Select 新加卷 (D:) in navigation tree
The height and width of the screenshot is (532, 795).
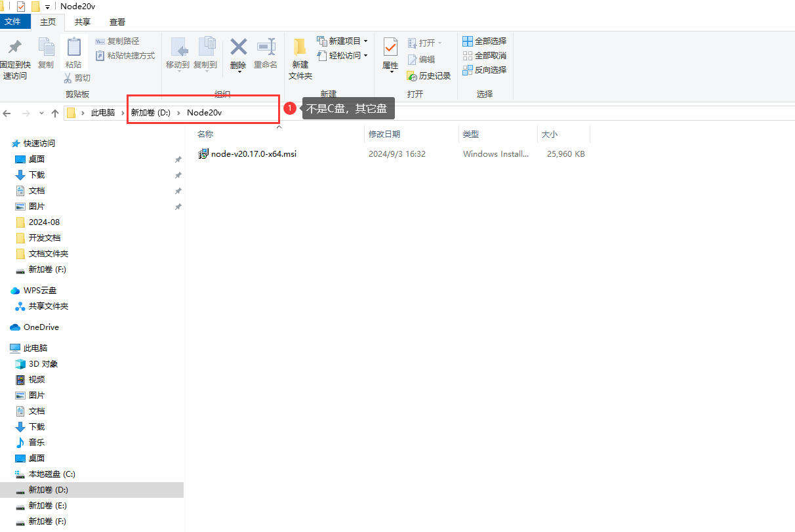pyautogui.click(x=92, y=490)
